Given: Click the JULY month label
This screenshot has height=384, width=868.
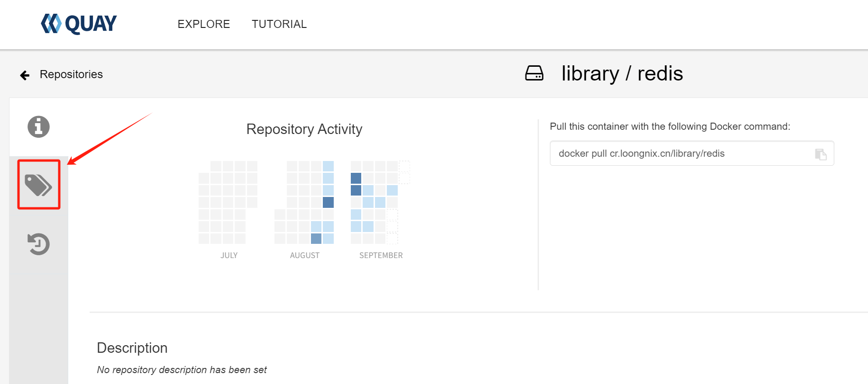Looking at the screenshot, I should coord(229,255).
